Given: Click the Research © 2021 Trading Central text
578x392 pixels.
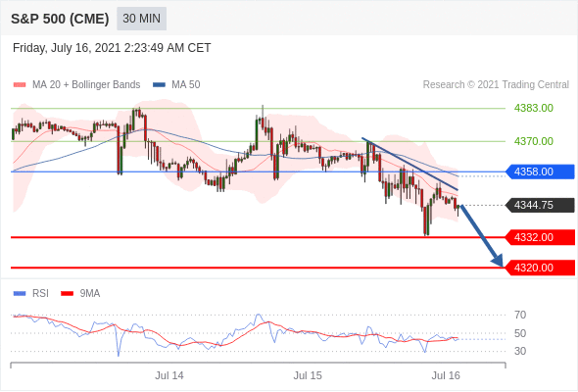Looking at the screenshot, I should [x=496, y=85].
